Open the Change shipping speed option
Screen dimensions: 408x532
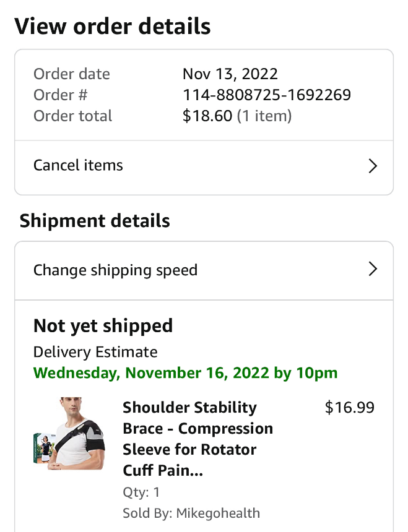(116, 270)
